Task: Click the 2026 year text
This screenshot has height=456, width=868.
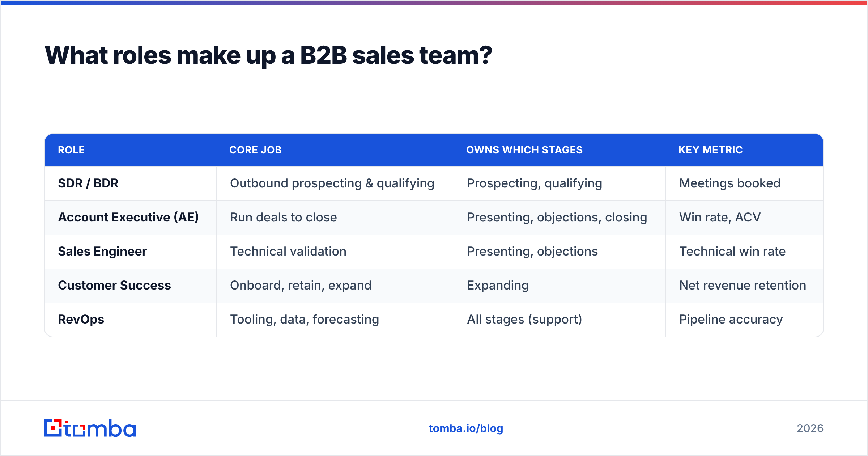Action: tap(810, 428)
